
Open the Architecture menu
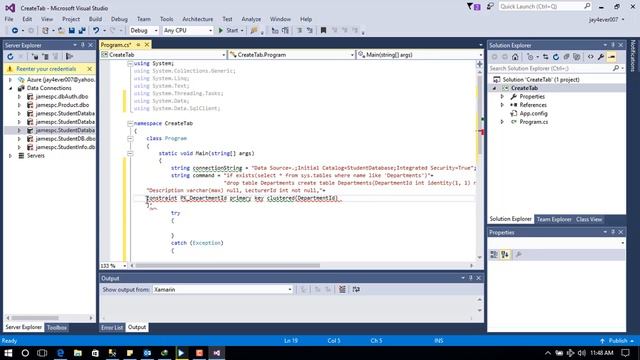[198, 19]
